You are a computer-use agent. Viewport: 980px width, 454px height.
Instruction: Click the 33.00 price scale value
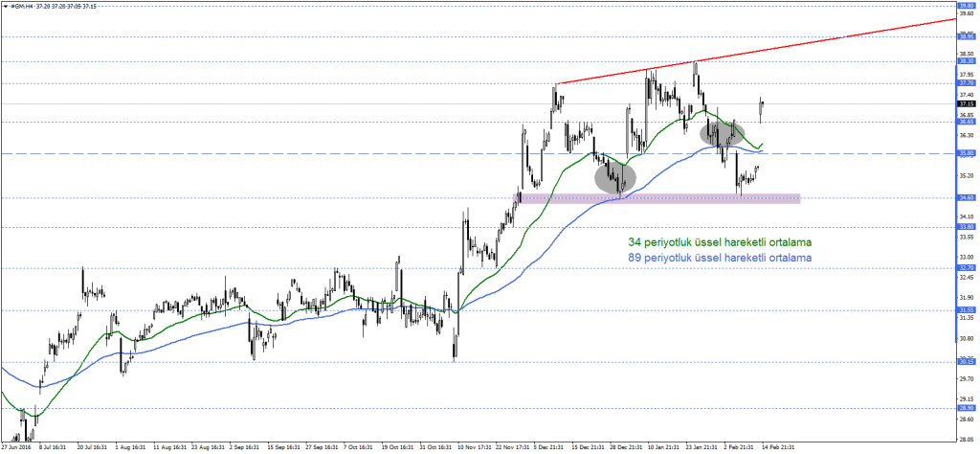[x=967, y=257]
